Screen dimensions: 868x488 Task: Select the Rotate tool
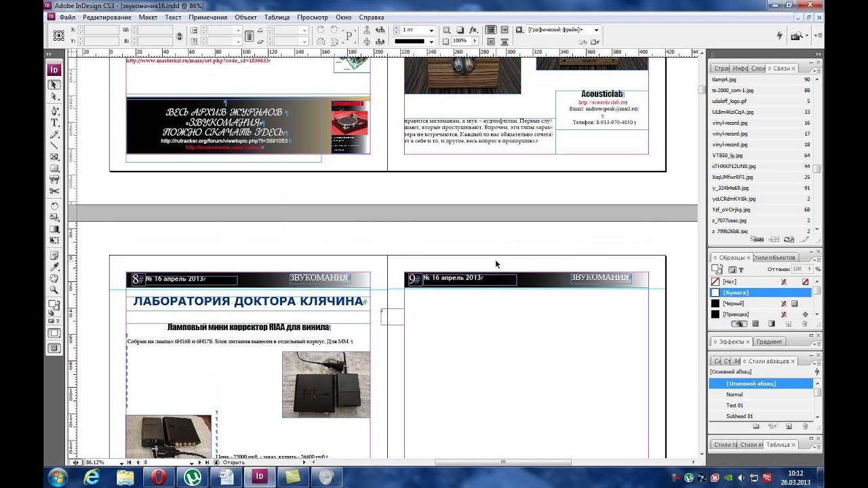(x=54, y=206)
